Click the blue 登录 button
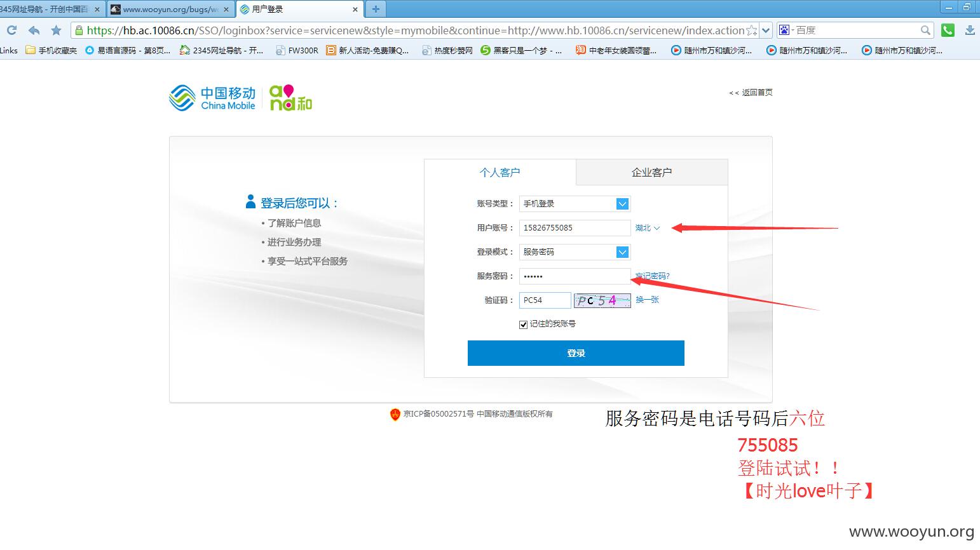This screenshot has width=980, height=550. click(576, 353)
